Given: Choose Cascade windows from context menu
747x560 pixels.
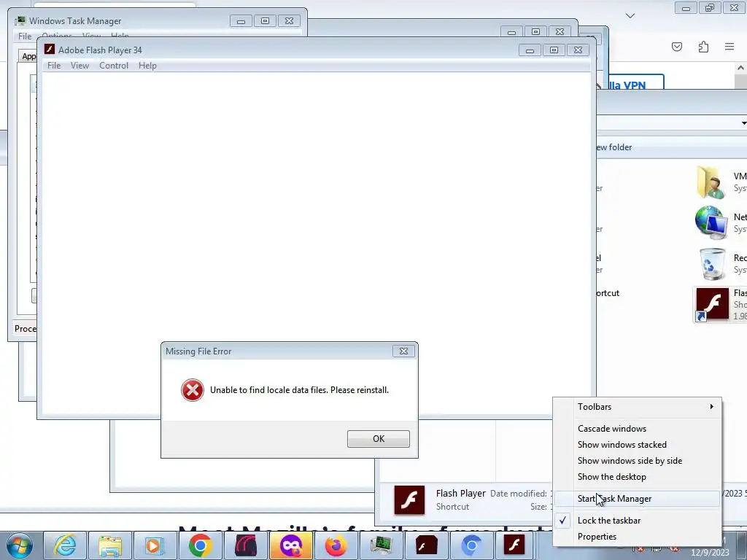Looking at the screenshot, I should [x=638, y=429].
